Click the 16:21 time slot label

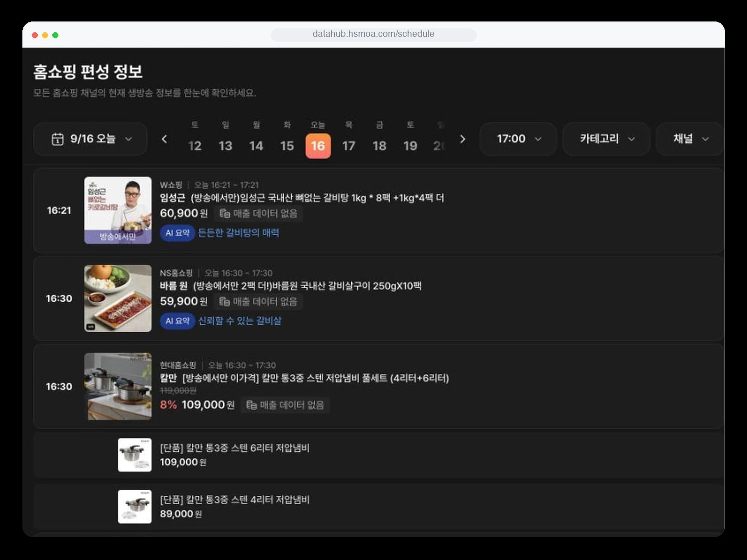[x=59, y=210]
